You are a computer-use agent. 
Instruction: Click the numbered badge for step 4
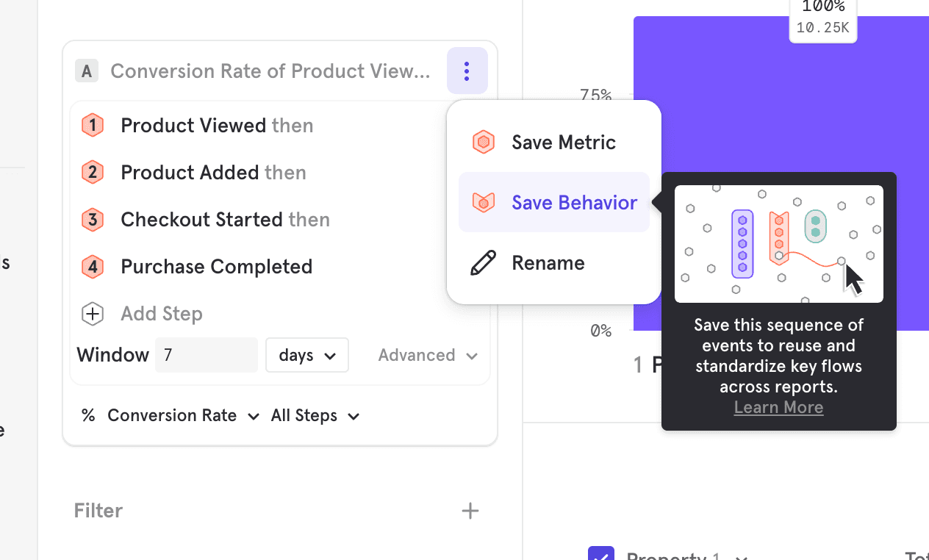pyautogui.click(x=93, y=266)
